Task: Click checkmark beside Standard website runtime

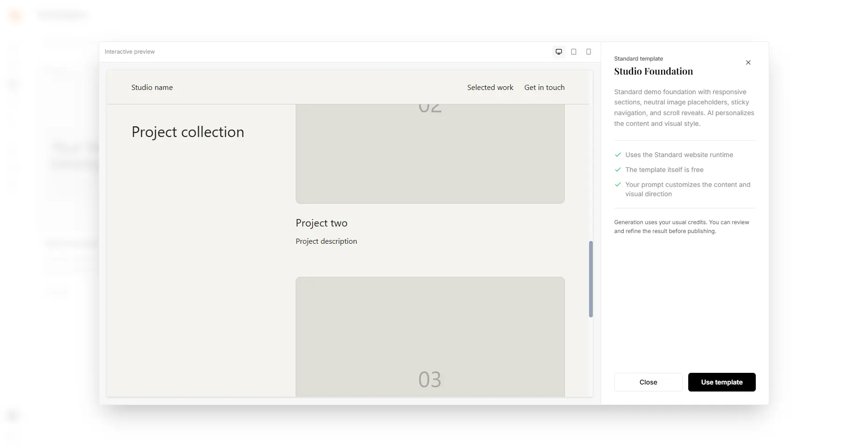Action: pyautogui.click(x=618, y=155)
